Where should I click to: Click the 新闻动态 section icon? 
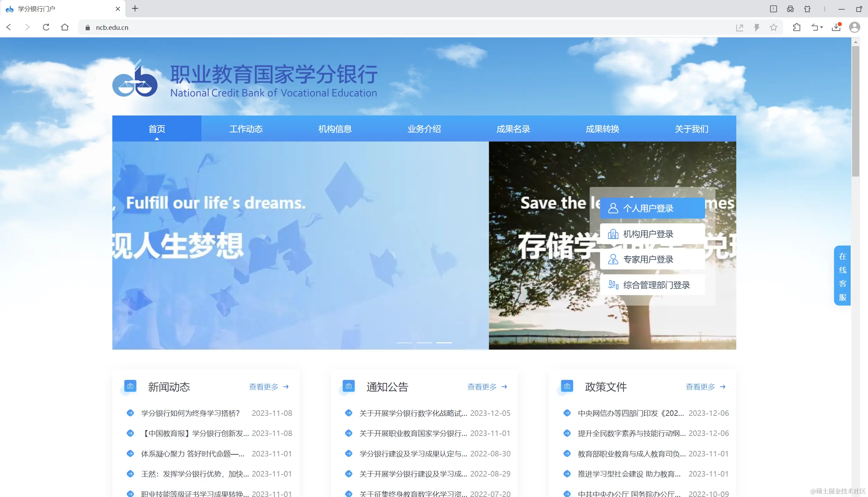tap(130, 386)
